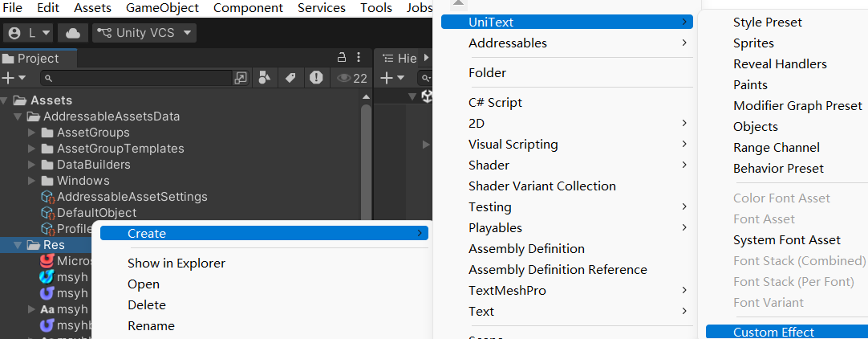Image resolution: width=868 pixels, height=339 pixels.
Task: Click the Search by Label tag icon
Action: [290, 78]
